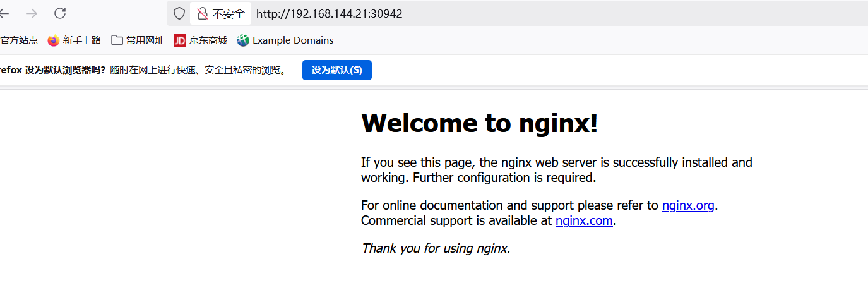
Task: Open the 官方站点 bookmark
Action: [18, 40]
